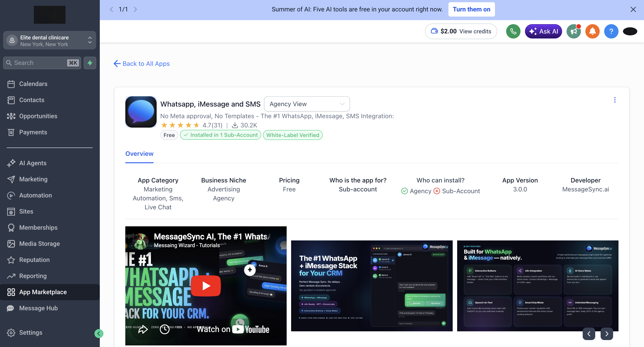
Task: Click the green lightning quick actions icon
Action: tap(90, 63)
